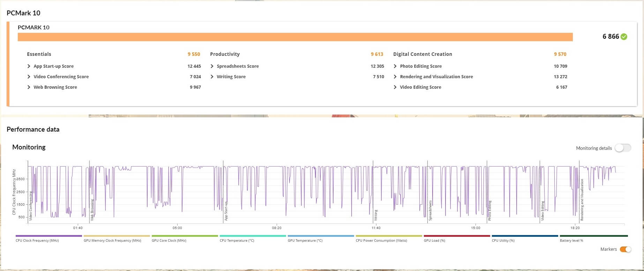Toggle the GPU Temperature (°C) legend
This screenshot has height=271, width=644.
321,239
